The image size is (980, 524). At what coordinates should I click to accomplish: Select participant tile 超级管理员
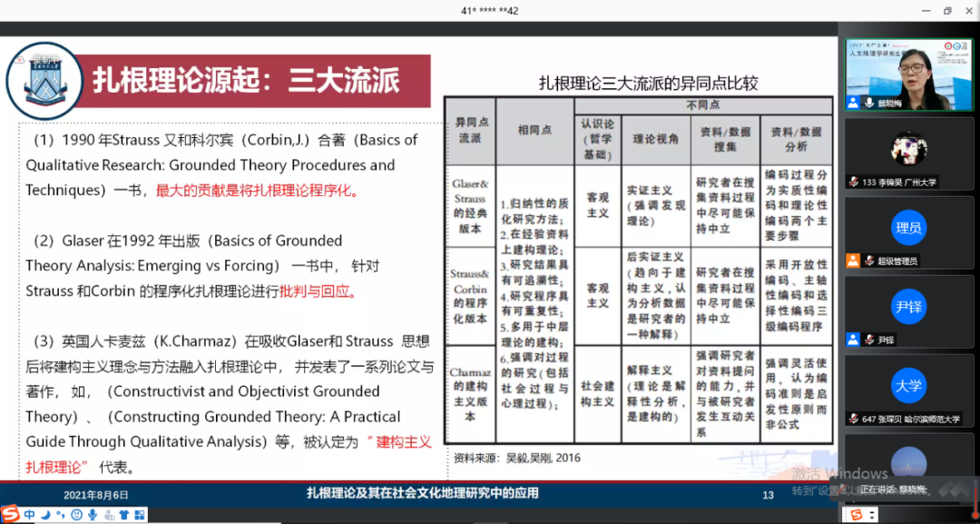(908, 232)
